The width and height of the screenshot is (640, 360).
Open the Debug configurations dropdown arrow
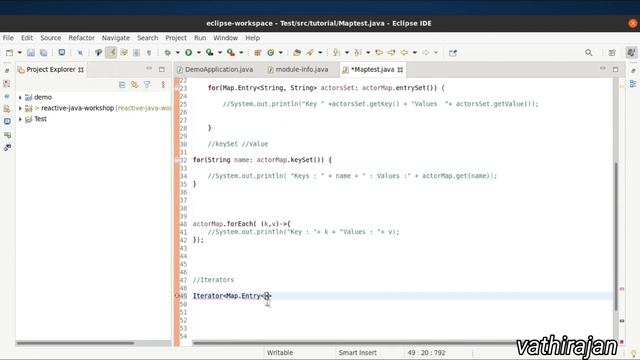pos(178,53)
